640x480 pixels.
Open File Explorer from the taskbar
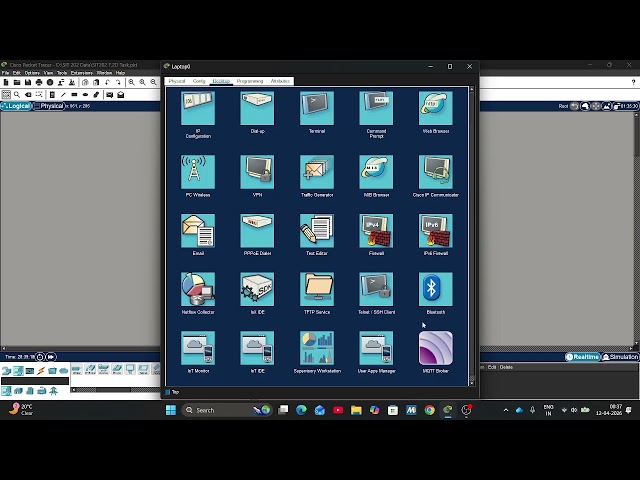(356, 410)
